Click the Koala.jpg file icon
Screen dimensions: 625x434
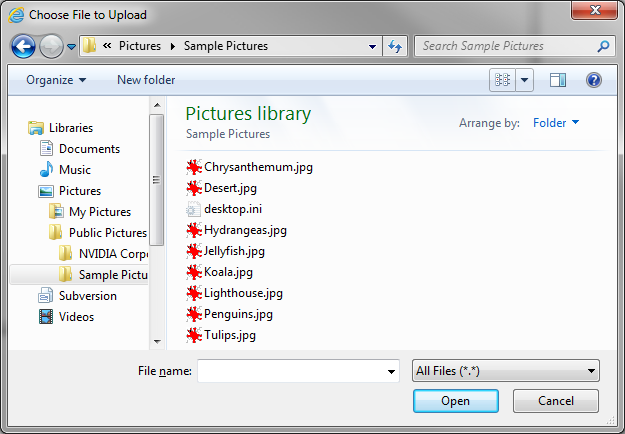pos(194,272)
